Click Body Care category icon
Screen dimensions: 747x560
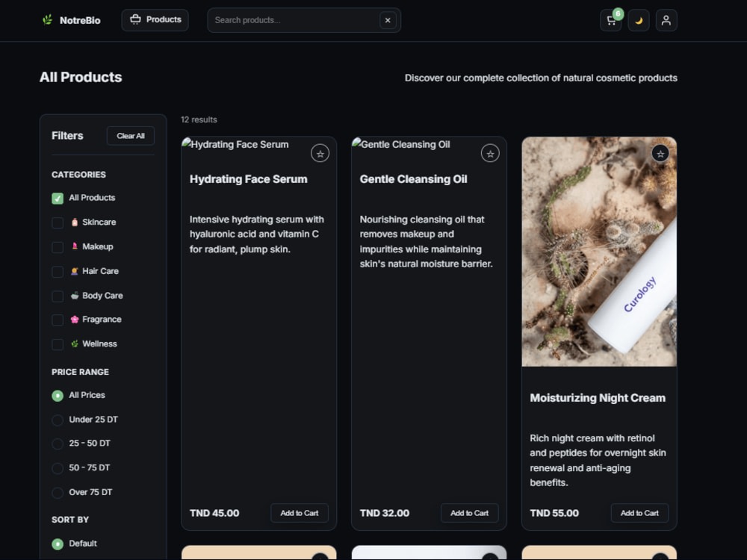click(x=74, y=295)
